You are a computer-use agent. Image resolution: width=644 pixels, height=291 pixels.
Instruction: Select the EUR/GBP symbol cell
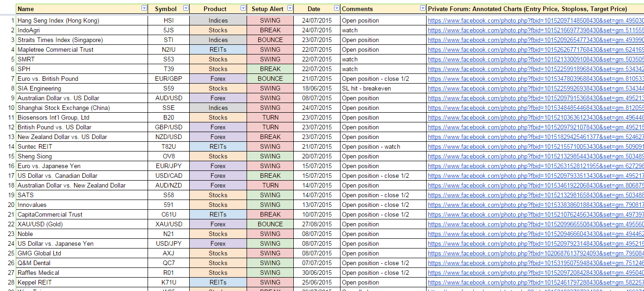[x=168, y=79]
